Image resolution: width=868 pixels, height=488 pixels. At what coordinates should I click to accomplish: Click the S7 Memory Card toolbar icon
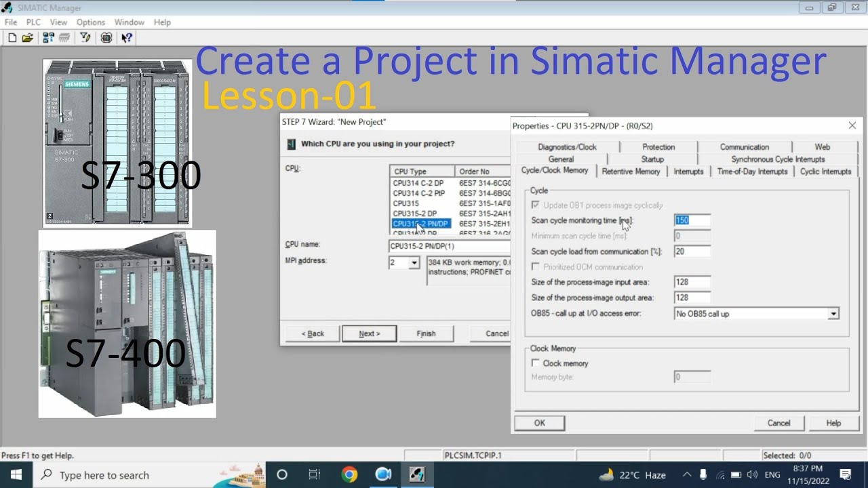pyautogui.click(x=64, y=38)
